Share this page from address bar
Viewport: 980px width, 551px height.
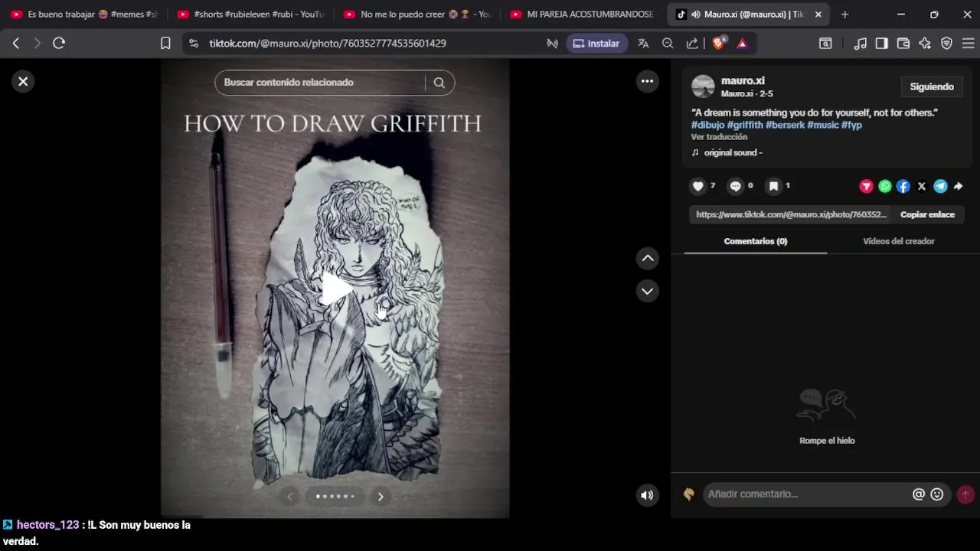tap(692, 44)
